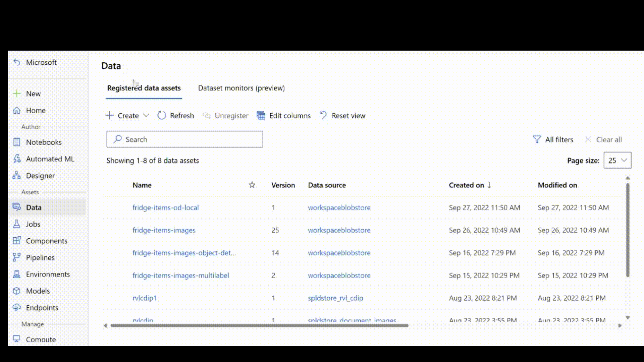
Task: Navigate to Automated ML section
Action: tap(50, 159)
